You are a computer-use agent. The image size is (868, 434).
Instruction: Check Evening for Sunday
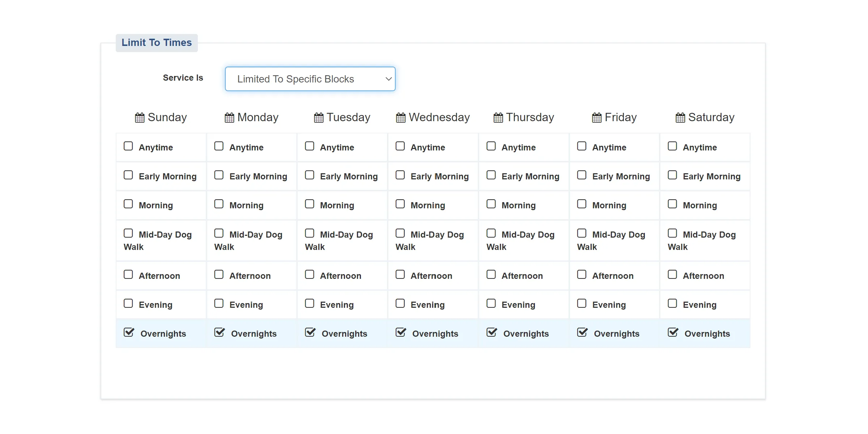(128, 303)
